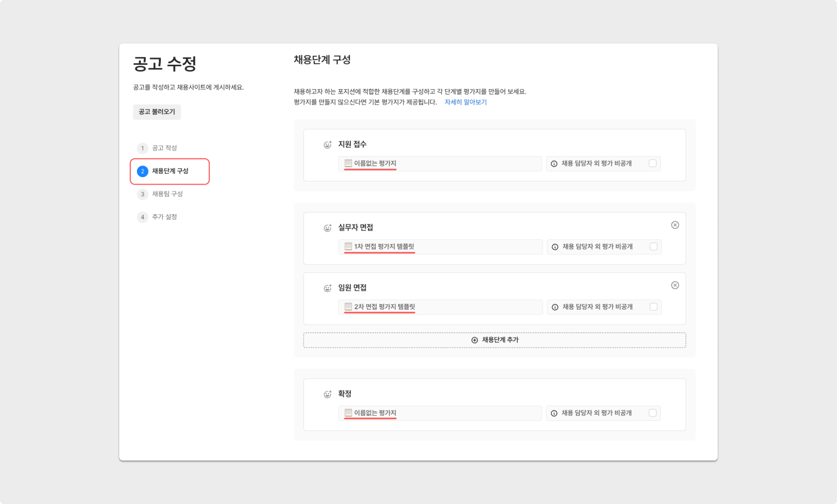Open 1차 면접 평가지 템플릿 selector

pyautogui.click(x=440, y=247)
